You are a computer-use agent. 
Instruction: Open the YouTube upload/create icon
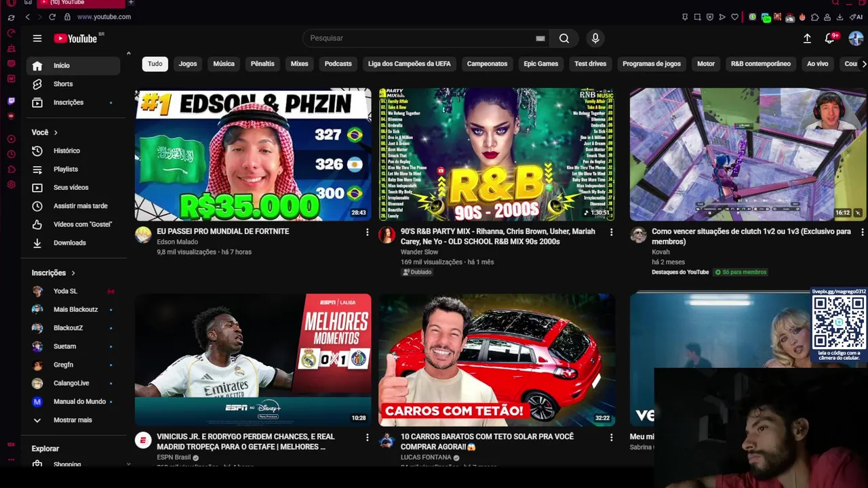[x=807, y=39]
